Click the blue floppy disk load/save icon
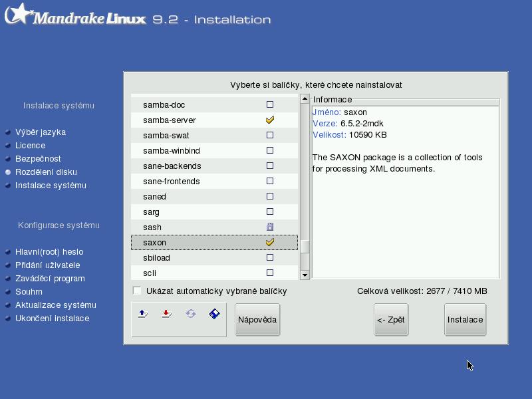 click(214, 314)
